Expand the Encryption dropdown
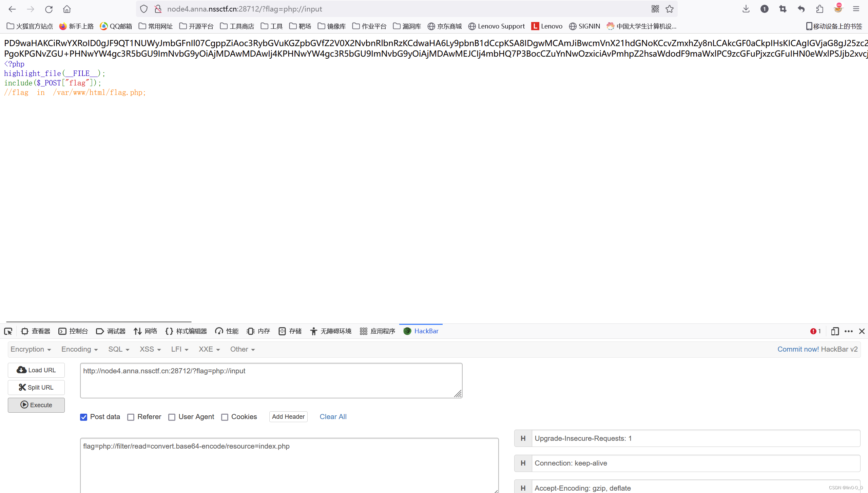 [x=31, y=349]
